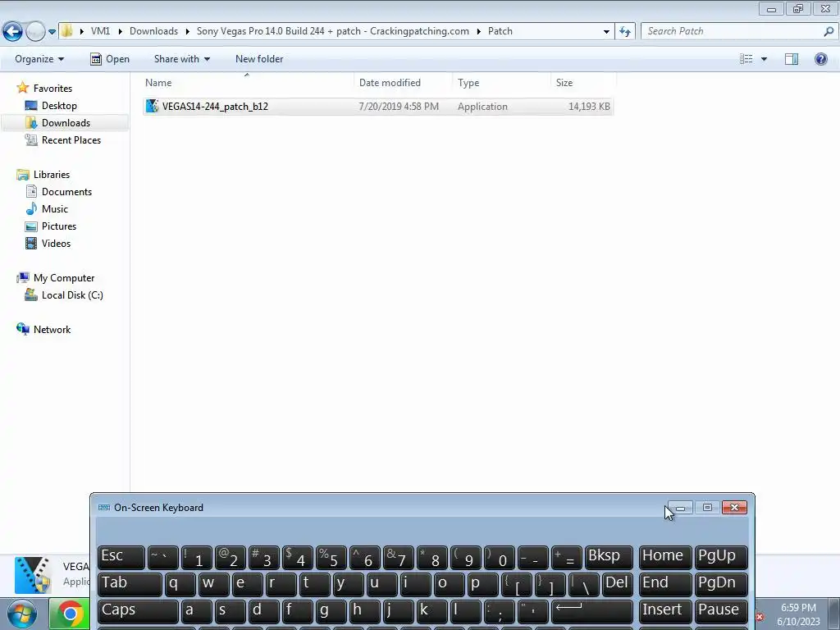The image size is (840, 630).
Task: Sort files by the Size column
Action: pyautogui.click(x=583, y=83)
